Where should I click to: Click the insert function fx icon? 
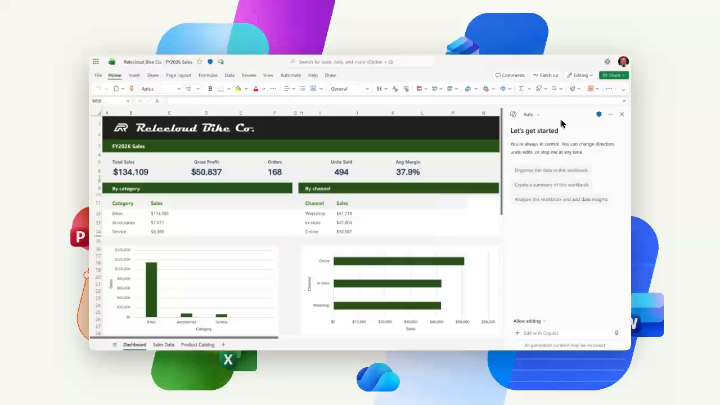coord(157,101)
